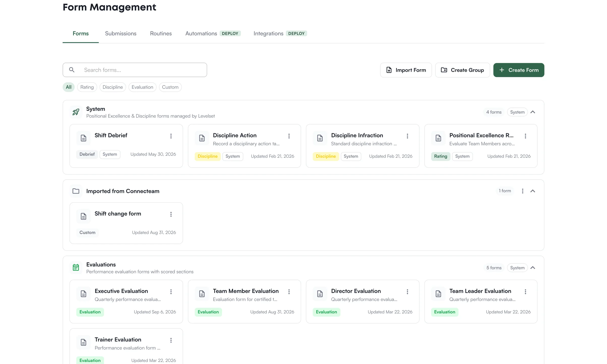The height and width of the screenshot is (364, 607).
Task: Click the Evaluations group calendar icon
Action: click(76, 267)
